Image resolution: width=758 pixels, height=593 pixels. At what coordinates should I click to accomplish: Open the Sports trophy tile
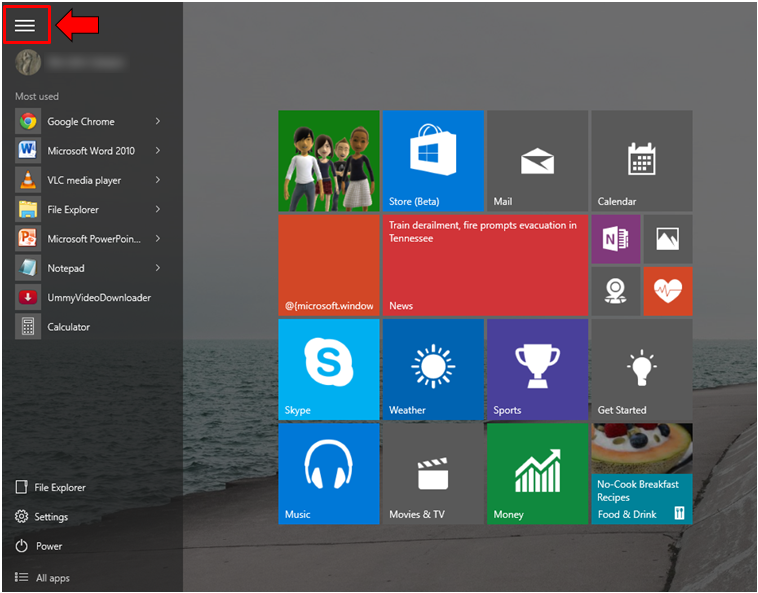tap(538, 370)
